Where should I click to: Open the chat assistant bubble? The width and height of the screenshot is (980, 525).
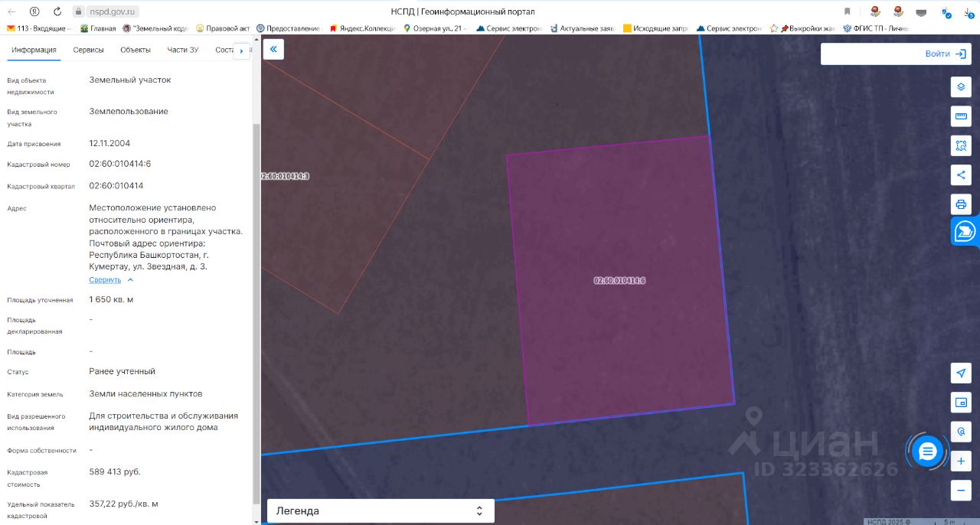pyautogui.click(x=927, y=452)
